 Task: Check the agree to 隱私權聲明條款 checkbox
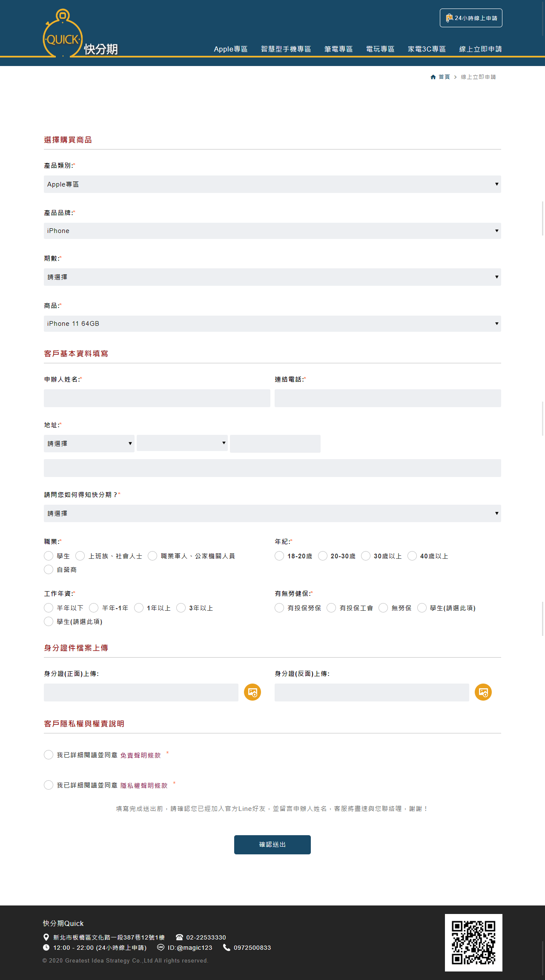pos(49,785)
